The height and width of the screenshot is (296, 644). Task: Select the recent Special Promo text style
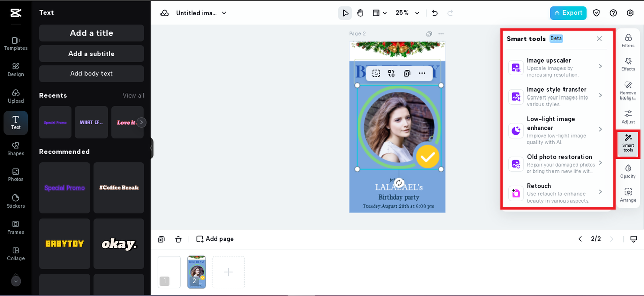coord(55,122)
